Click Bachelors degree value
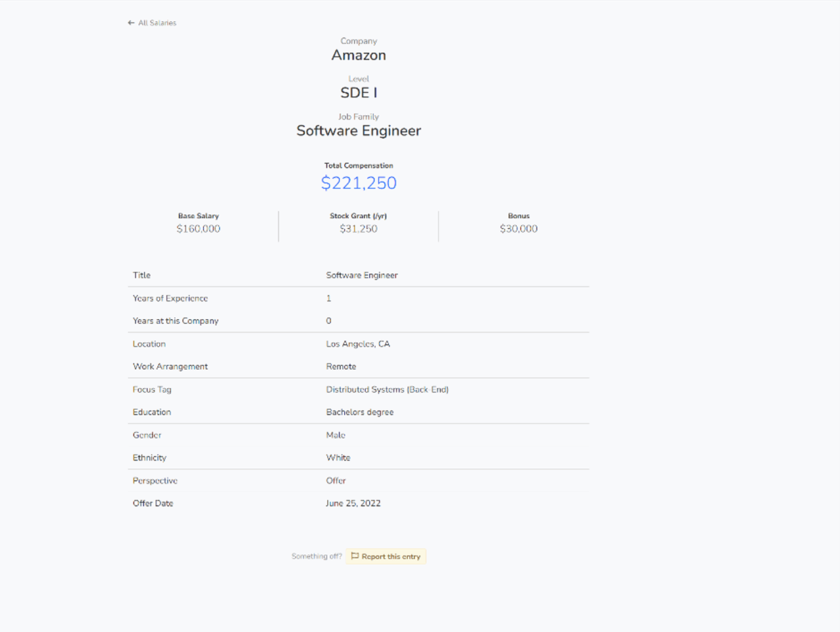 [360, 412]
